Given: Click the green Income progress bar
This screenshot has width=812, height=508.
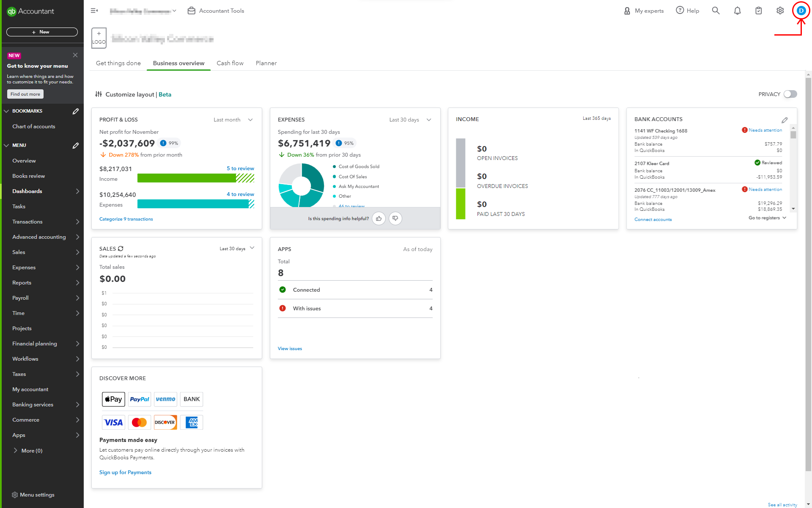Looking at the screenshot, I should coord(196,178).
